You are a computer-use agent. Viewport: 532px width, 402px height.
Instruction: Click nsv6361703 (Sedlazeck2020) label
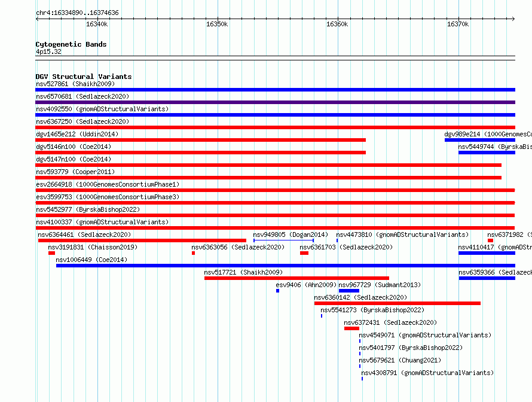click(346, 247)
